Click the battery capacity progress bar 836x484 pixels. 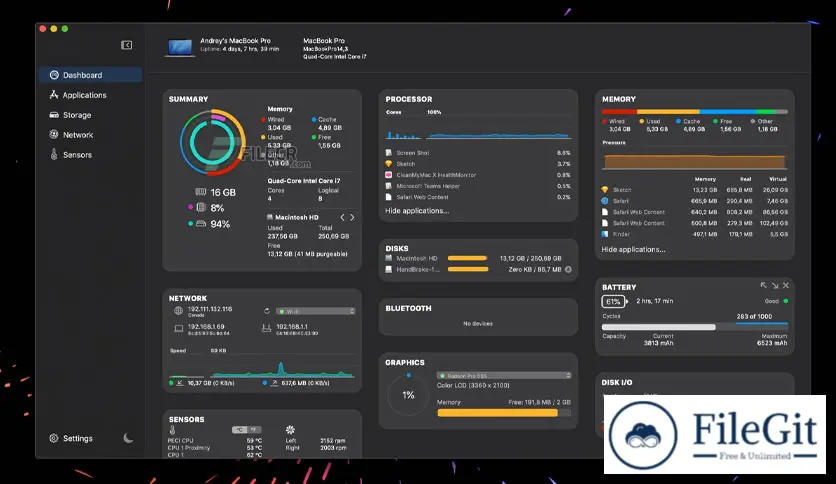695,327
